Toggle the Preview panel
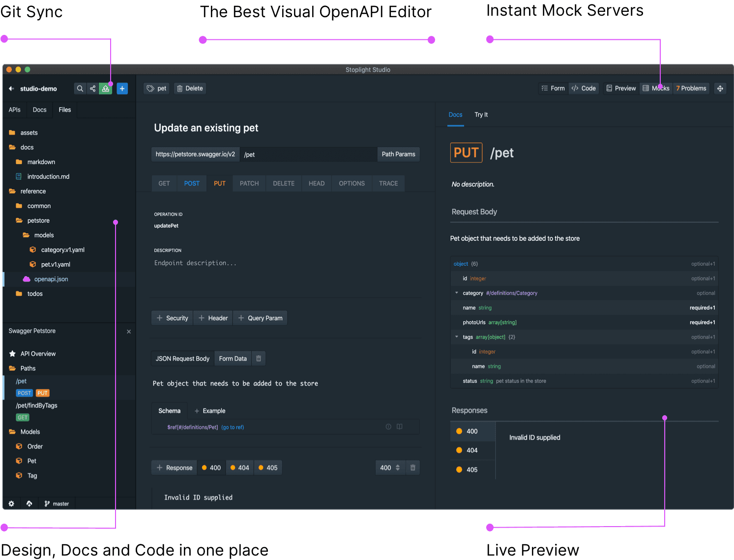The image size is (734, 560). coord(621,88)
